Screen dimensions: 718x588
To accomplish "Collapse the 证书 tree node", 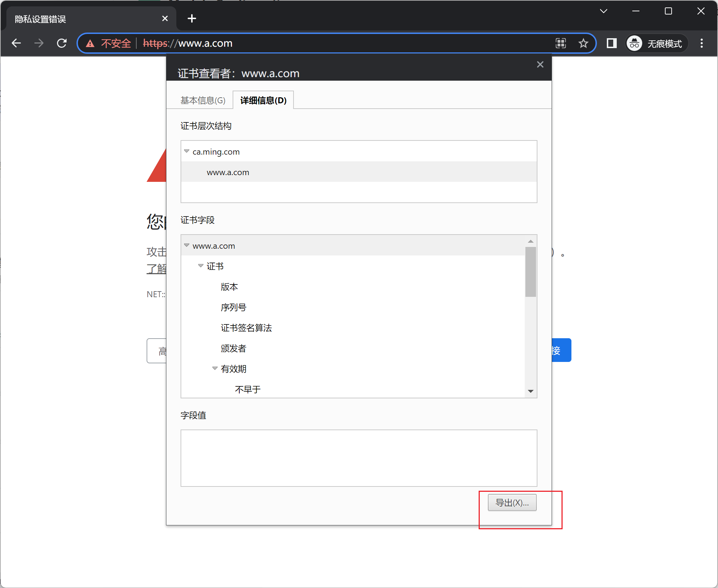I will click(201, 266).
